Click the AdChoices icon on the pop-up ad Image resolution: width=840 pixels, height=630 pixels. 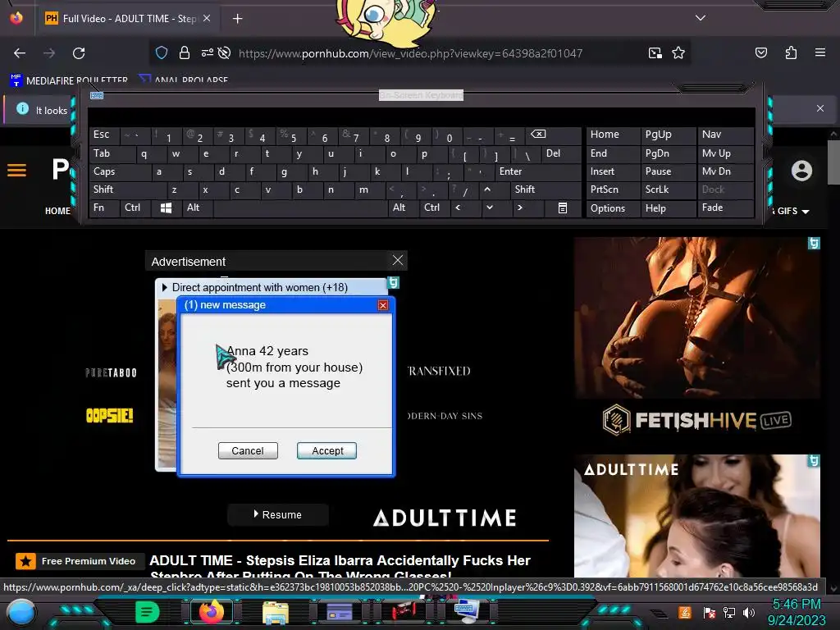click(x=393, y=283)
